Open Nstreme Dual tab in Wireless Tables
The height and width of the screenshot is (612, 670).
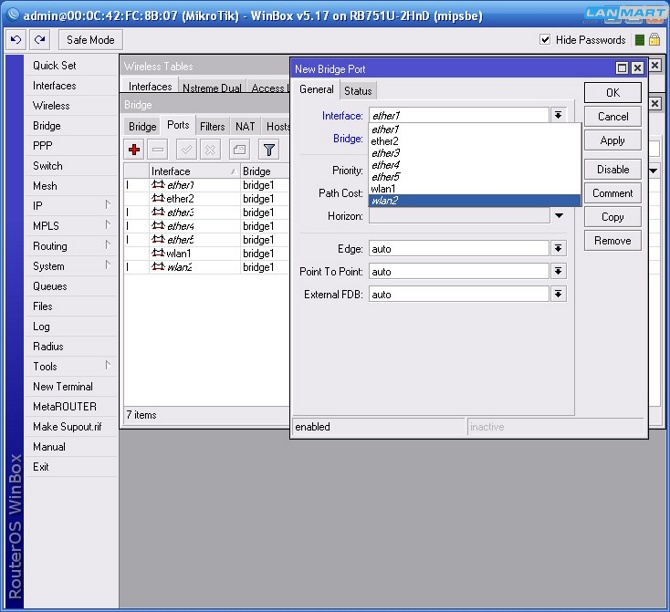point(212,88)
